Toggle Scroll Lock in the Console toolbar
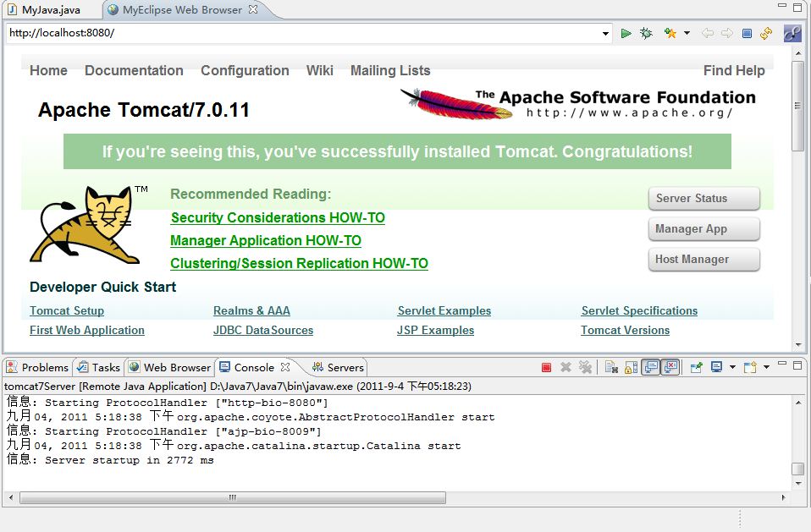Image resolution: width=811 pixels, height=532 pixels. pos(631,367)
